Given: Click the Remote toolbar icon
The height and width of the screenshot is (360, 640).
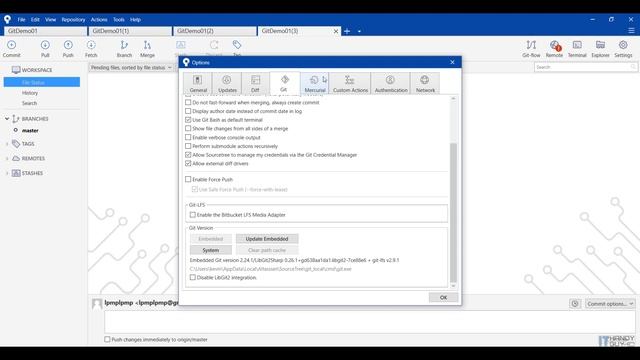Looking at the screenshot, I should point(554,49).
